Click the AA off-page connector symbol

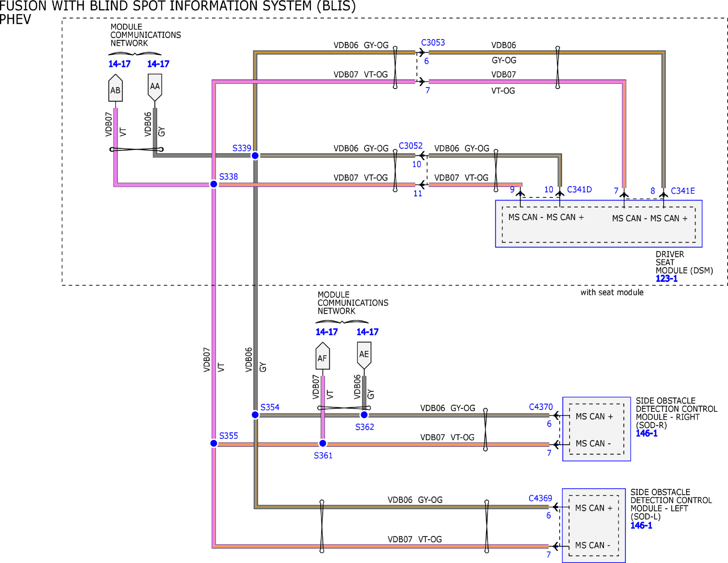tap(155, 88)
